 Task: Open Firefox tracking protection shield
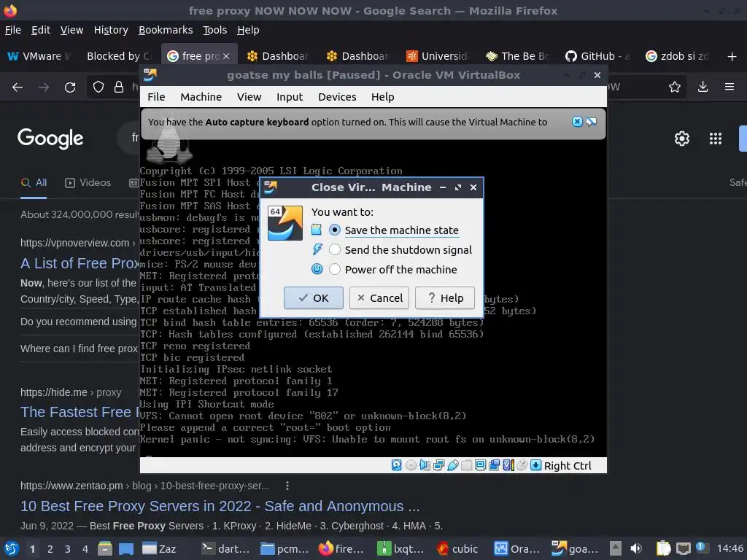click(98, 87)
